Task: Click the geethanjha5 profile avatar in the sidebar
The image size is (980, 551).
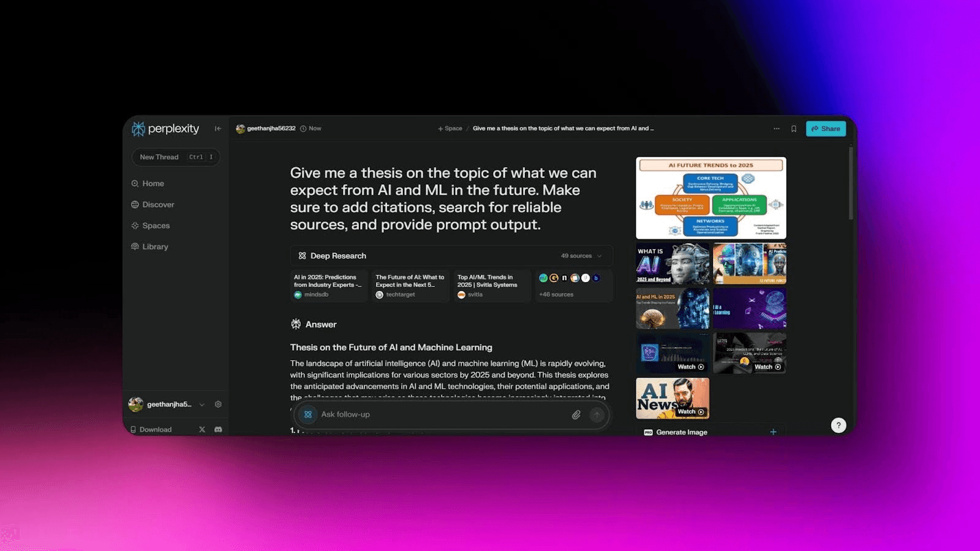Action: (135, 404)
